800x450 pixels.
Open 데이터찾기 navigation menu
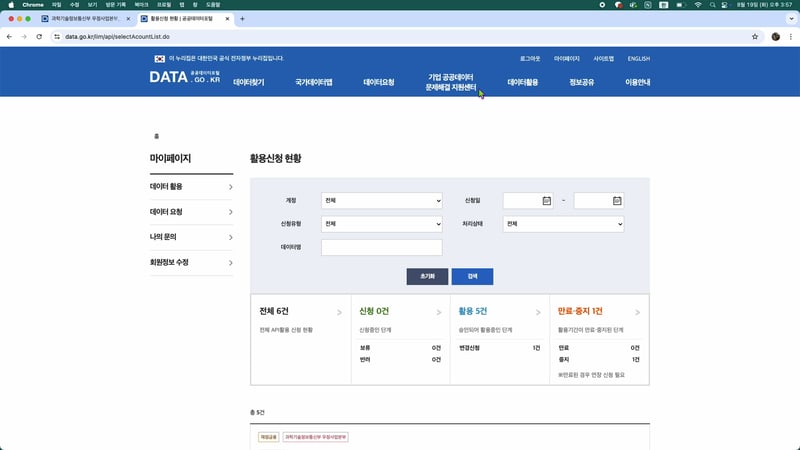point(248,83)
